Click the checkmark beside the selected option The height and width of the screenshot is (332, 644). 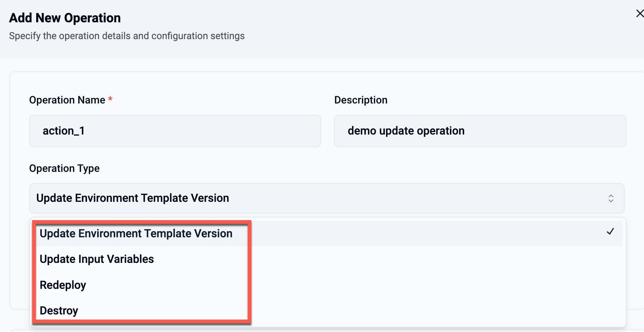pyautogui.click(x=610, y=231)
